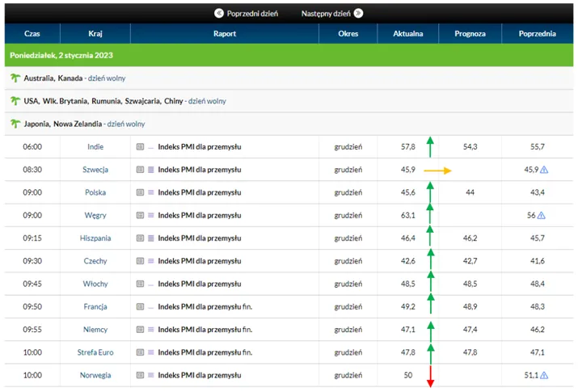This screenshot has height=392, width=578.
Task: Click the date header Poniedziałek, 2 stycznia 2023
Action: pyautogui.click(x=61, y=55)
